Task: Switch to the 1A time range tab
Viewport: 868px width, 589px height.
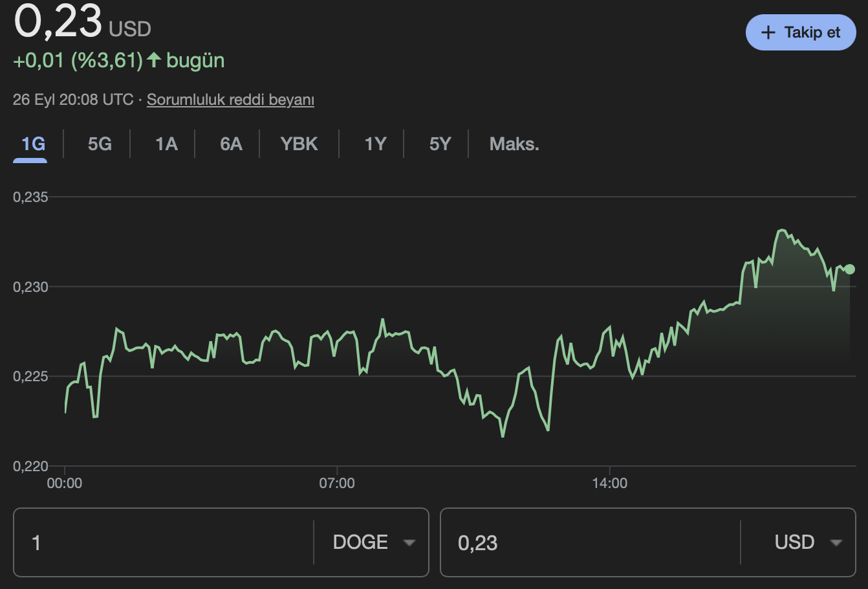Action: click(x=166, y=144)
